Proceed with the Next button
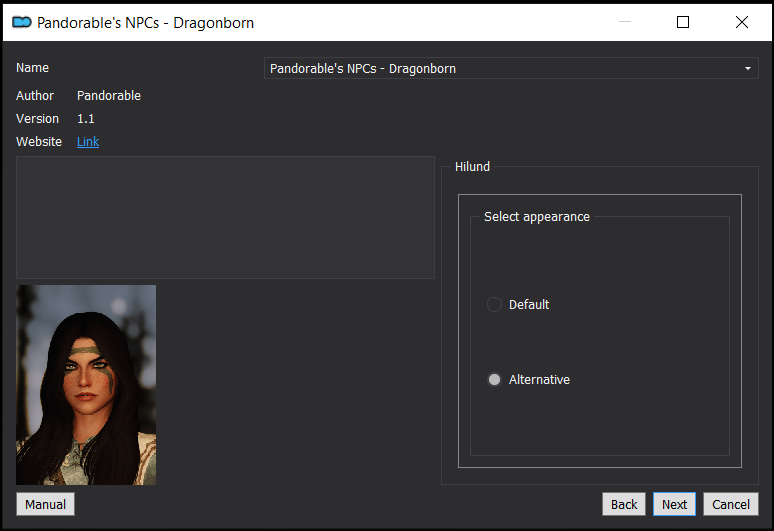Image resolution: width=774 pixels, height=531 pixels. (x=674, y=504)
